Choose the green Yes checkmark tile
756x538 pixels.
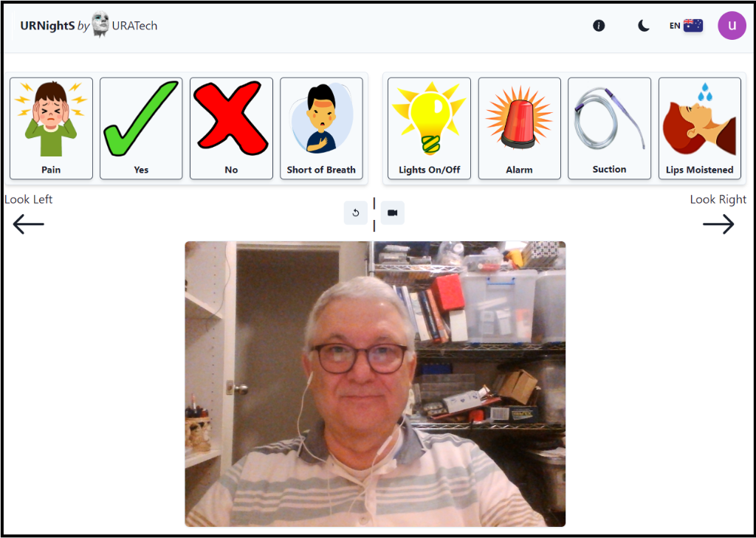[141, 128]
